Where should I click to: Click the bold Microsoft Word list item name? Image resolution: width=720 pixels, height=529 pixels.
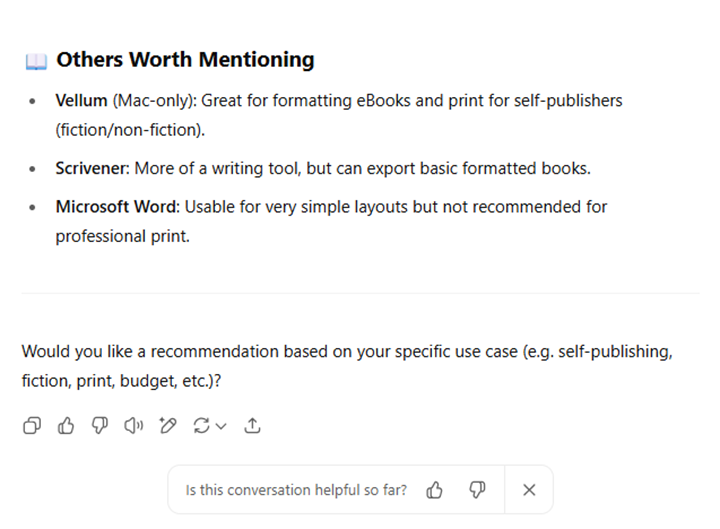pyautogui.click(x=117, y=207)
